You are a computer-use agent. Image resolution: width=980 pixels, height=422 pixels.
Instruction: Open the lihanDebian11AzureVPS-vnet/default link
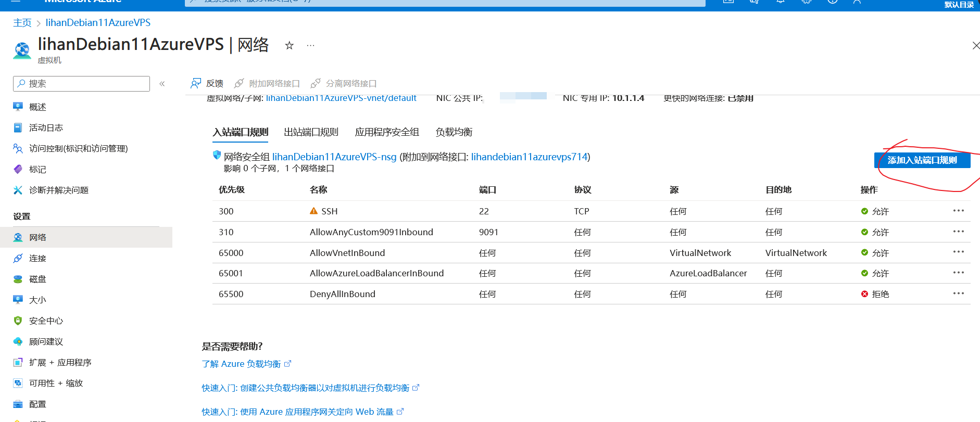point(341,98)
